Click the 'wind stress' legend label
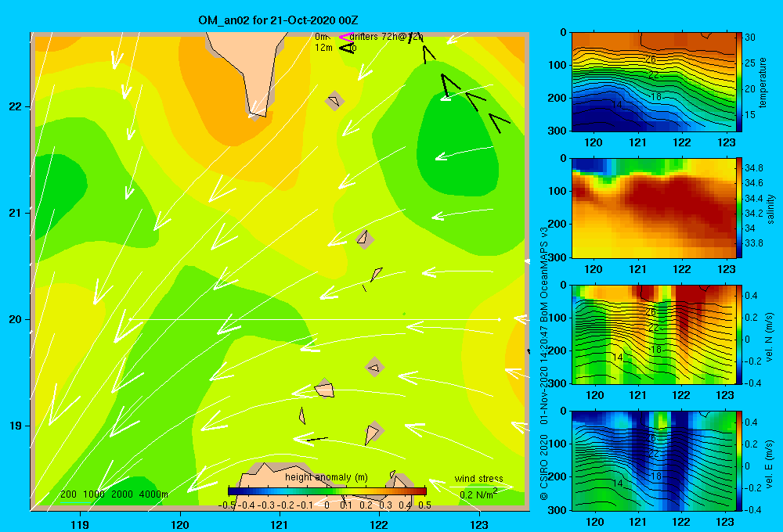The image size is (783, 532). 478,479
